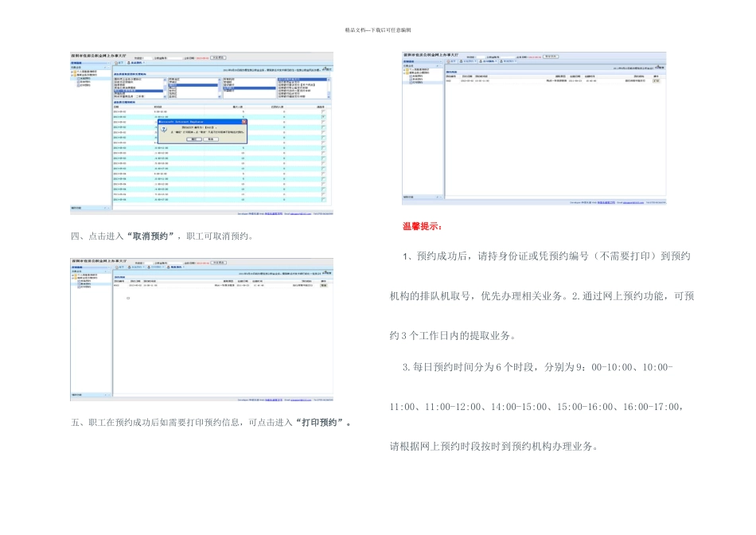The image size is (756, 535).
Task: Open the 首页 home tab in the top-right screenshot
Action: [x=452, y=61]
